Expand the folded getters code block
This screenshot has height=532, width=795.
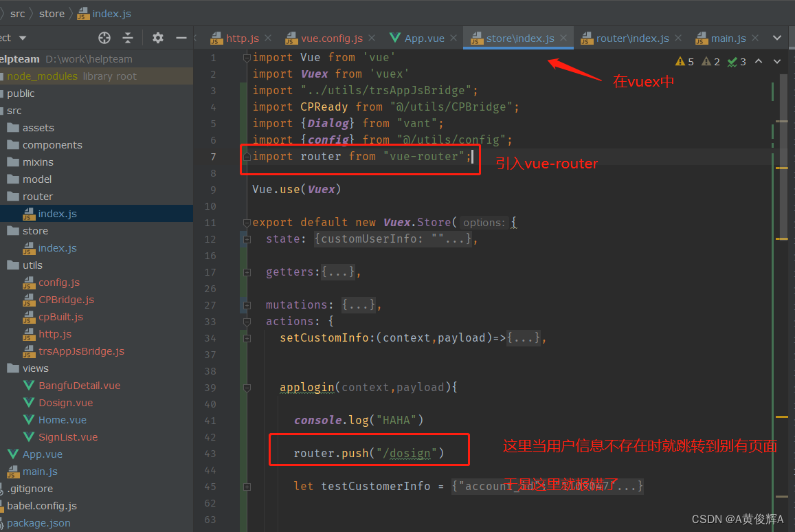tap(337, 271)
